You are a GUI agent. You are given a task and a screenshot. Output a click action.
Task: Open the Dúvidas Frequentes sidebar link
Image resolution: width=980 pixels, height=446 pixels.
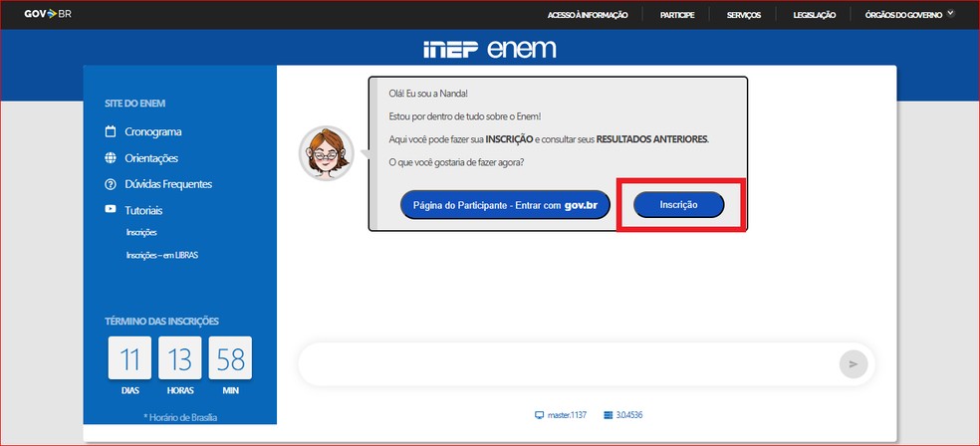(168, 184)
